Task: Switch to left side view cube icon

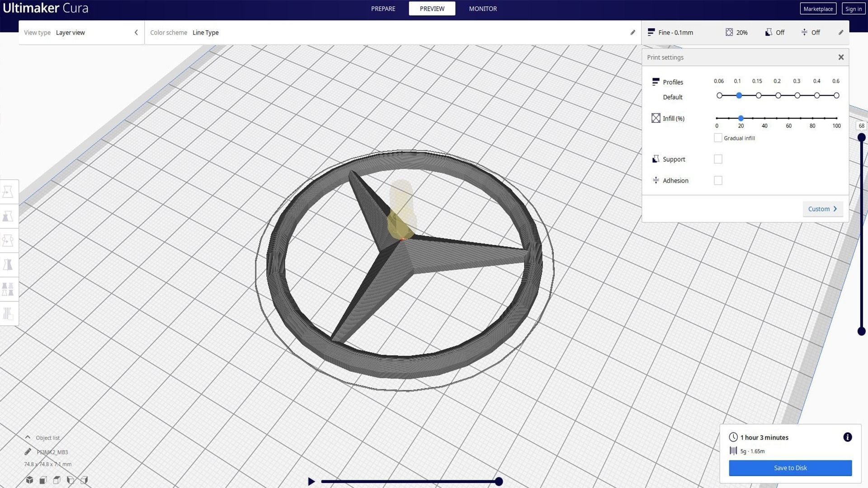Action: pos(70,480)
